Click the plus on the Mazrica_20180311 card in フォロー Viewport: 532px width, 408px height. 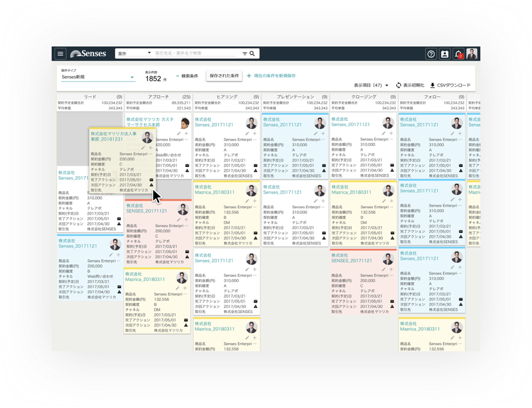point(460,338)
